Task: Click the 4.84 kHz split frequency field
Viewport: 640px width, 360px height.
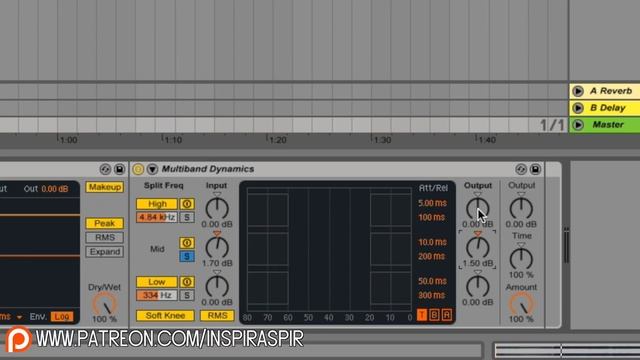Action: (x=157, y=217)
